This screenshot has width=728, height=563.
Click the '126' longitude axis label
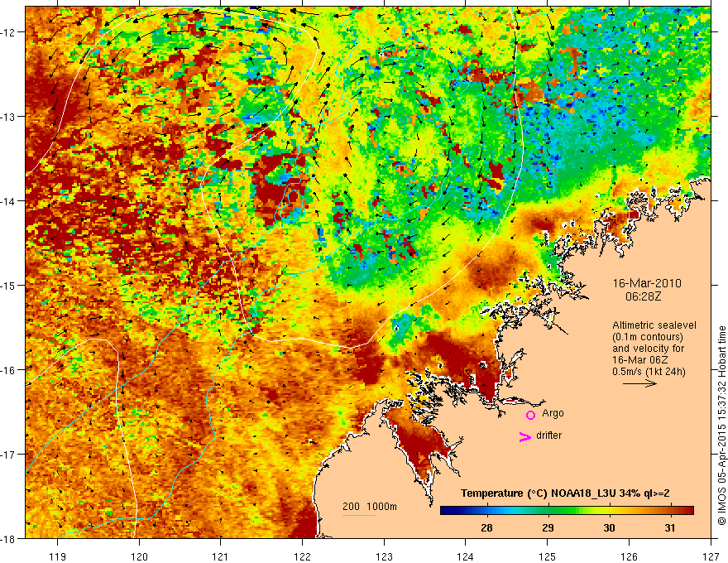click(629, 556)
